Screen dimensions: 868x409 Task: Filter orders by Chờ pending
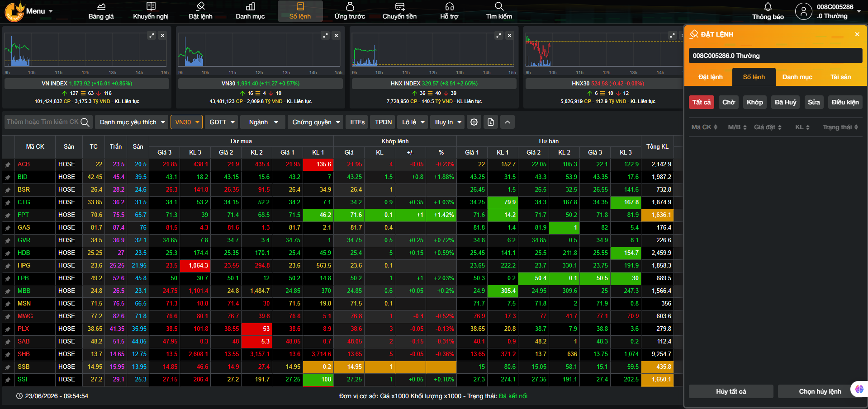click(x=728, y=102)
